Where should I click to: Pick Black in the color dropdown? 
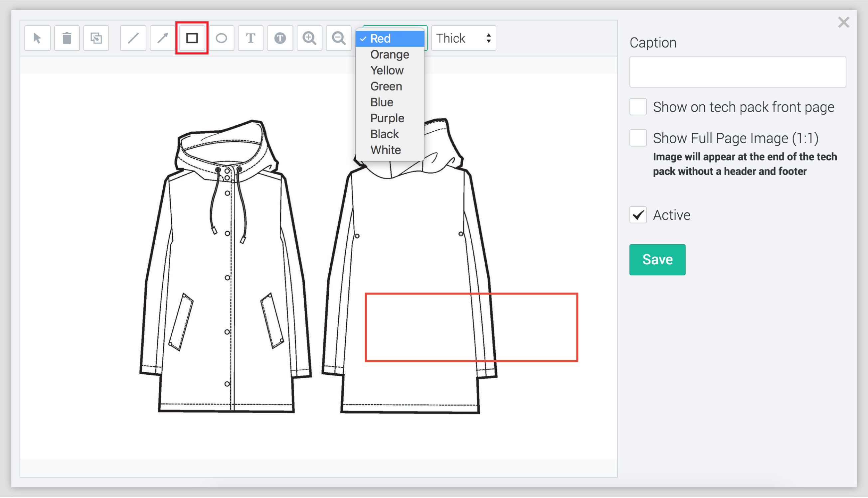click(x=384, y=134)
